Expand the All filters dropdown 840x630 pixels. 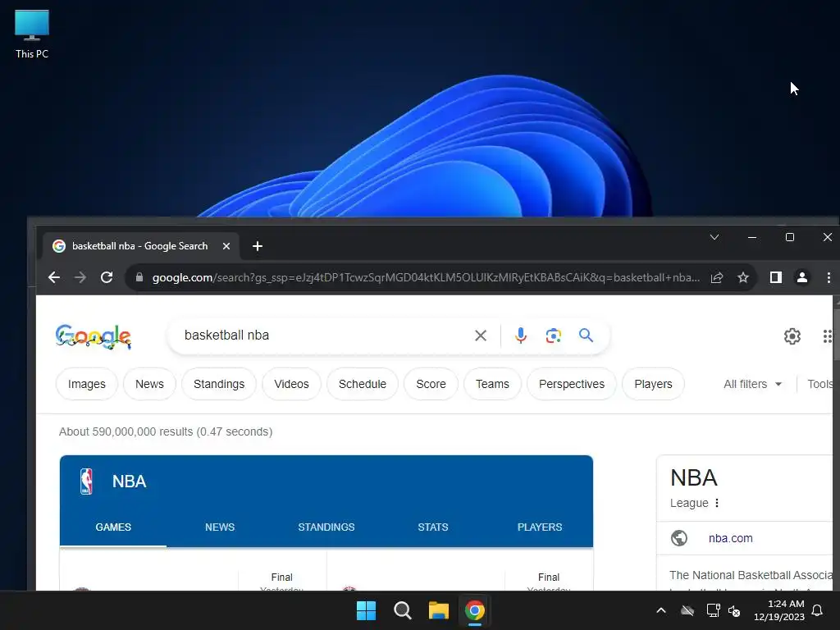point(753,384)
